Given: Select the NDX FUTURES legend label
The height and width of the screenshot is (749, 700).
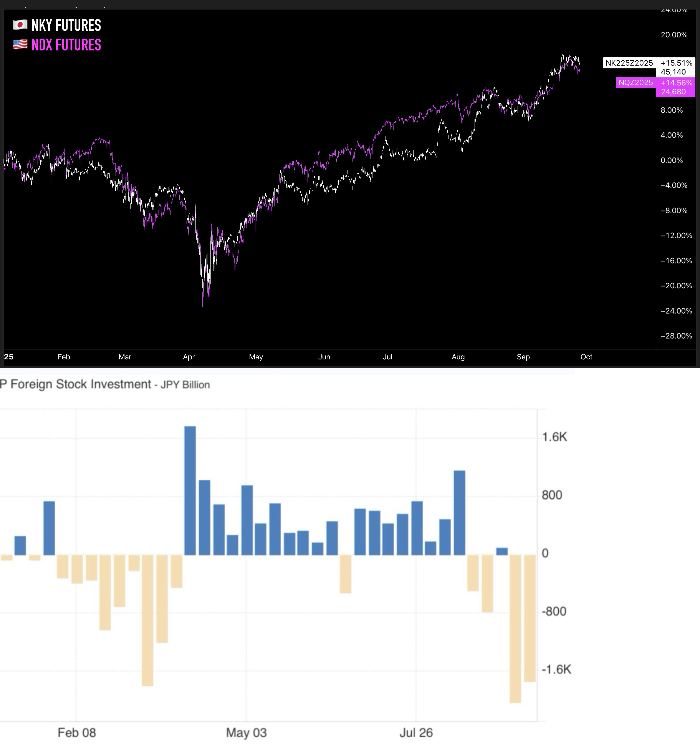Looking at the screenshot, I should [66, 45].
